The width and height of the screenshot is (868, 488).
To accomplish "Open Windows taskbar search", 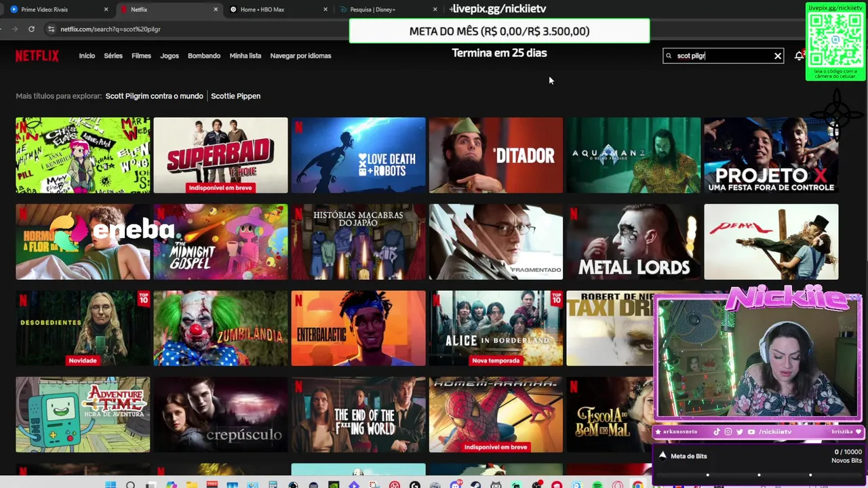I will (x=130, y=485).
